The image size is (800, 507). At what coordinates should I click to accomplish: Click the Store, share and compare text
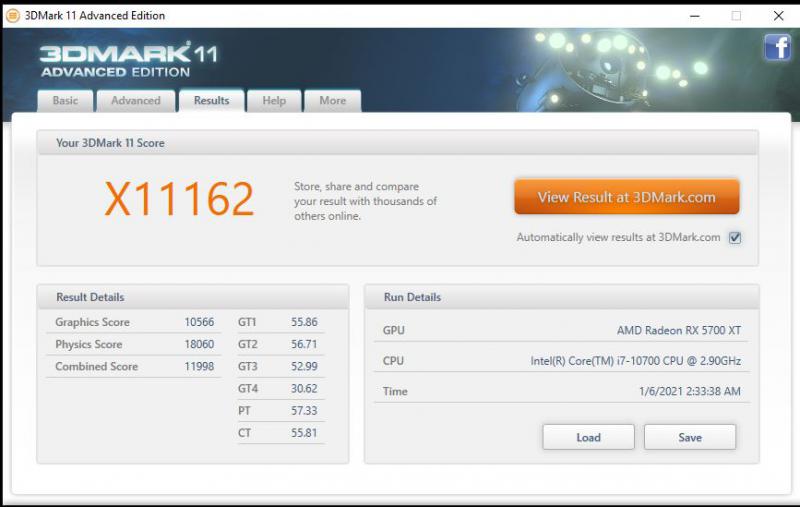point(365,201)
